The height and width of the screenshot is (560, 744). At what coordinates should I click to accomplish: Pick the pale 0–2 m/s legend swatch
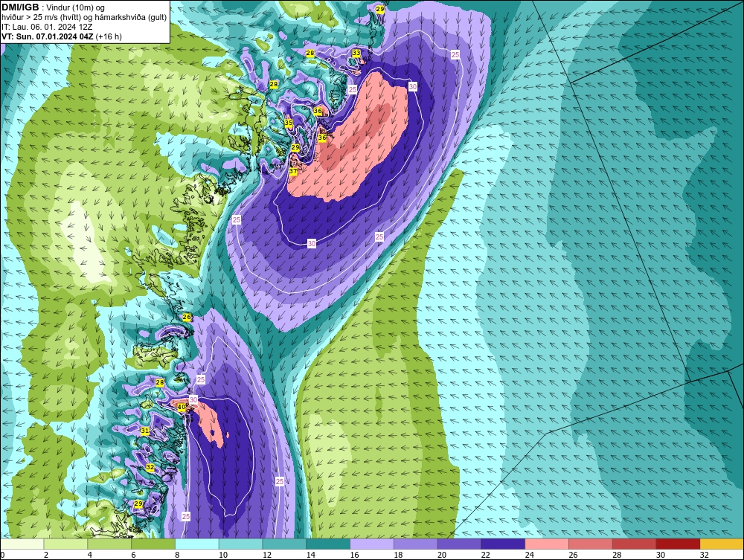tap(22, 544)
